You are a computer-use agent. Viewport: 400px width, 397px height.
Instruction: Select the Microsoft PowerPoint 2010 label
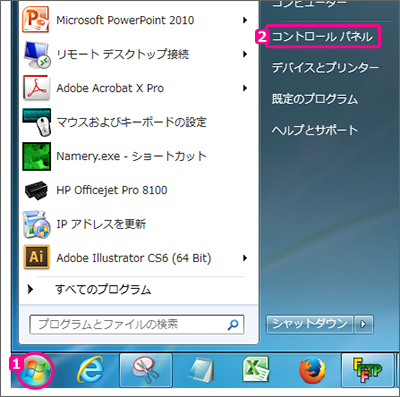(125, 20)
